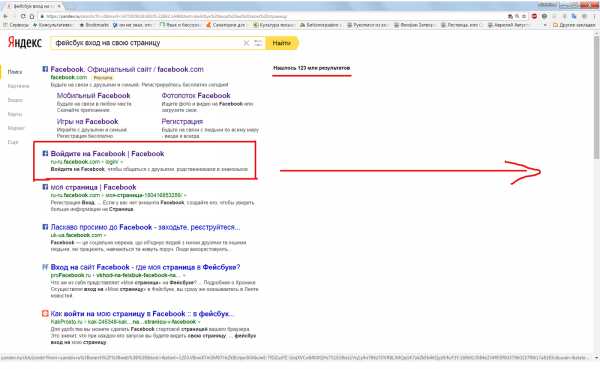Click the browser address bar URL
Image resolution: width=600 pixels, height=369 pixels.
tap(166, 16)
